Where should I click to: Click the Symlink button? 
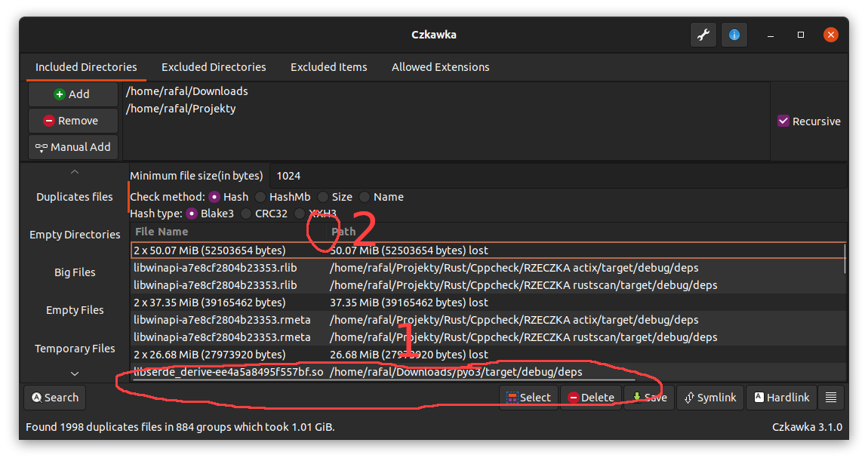point(710,398)
